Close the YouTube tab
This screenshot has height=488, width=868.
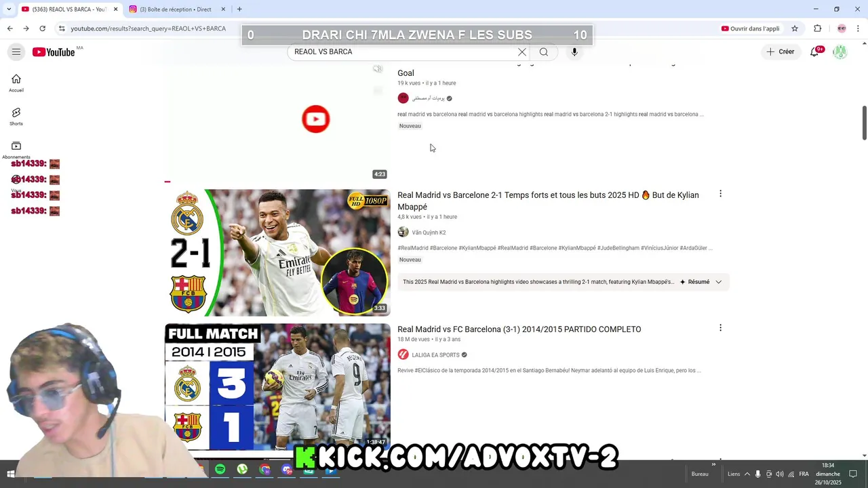115,9
